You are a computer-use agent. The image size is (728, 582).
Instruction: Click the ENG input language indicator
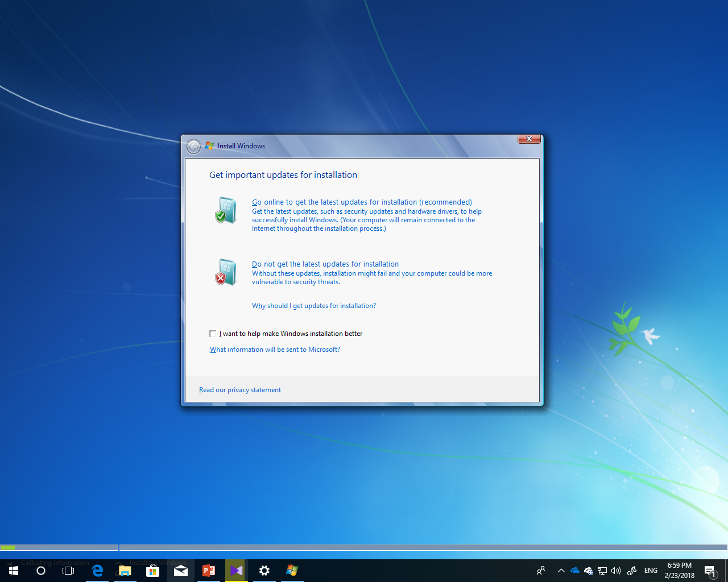[651, 571]
